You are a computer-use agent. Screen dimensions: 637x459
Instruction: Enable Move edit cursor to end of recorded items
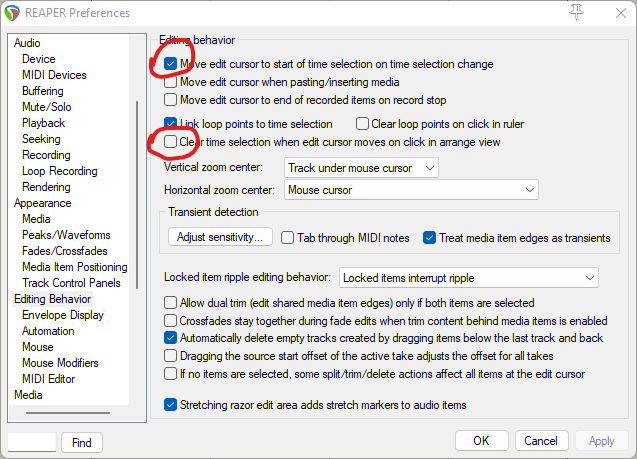pos(170,100)
